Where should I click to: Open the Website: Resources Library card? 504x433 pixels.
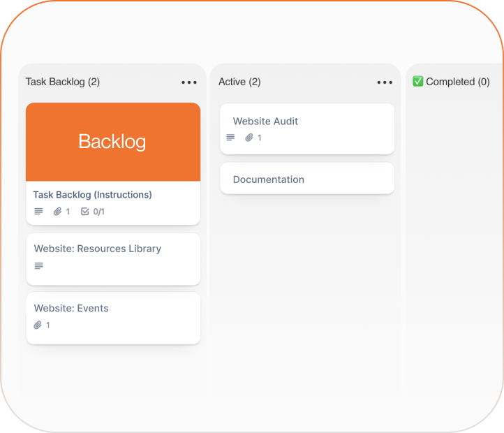tap(98, 249)
